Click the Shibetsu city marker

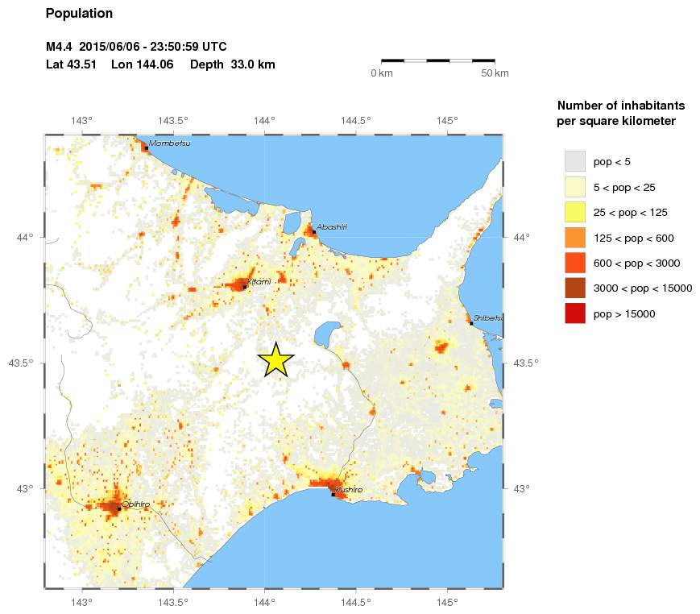click(471, 323)
